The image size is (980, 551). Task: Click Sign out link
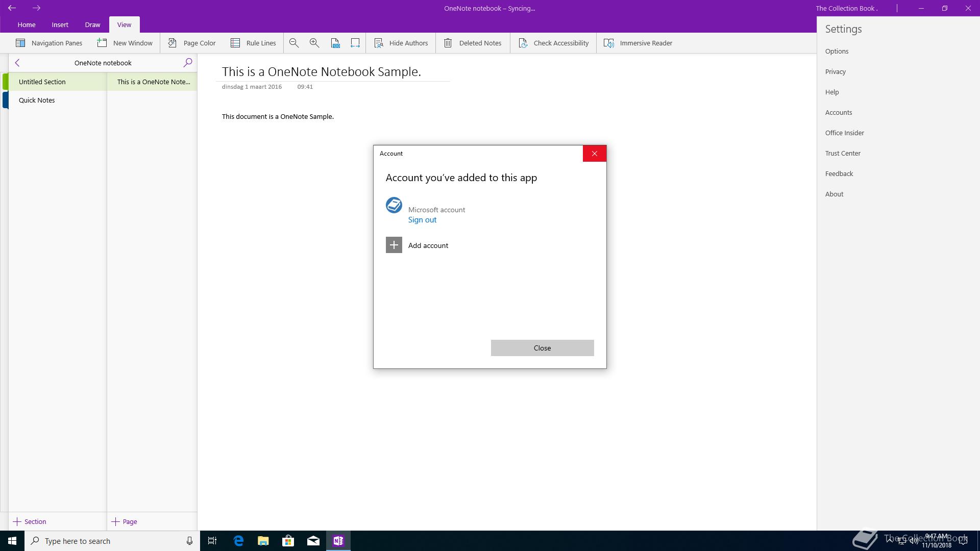click(x=422, y=220)
